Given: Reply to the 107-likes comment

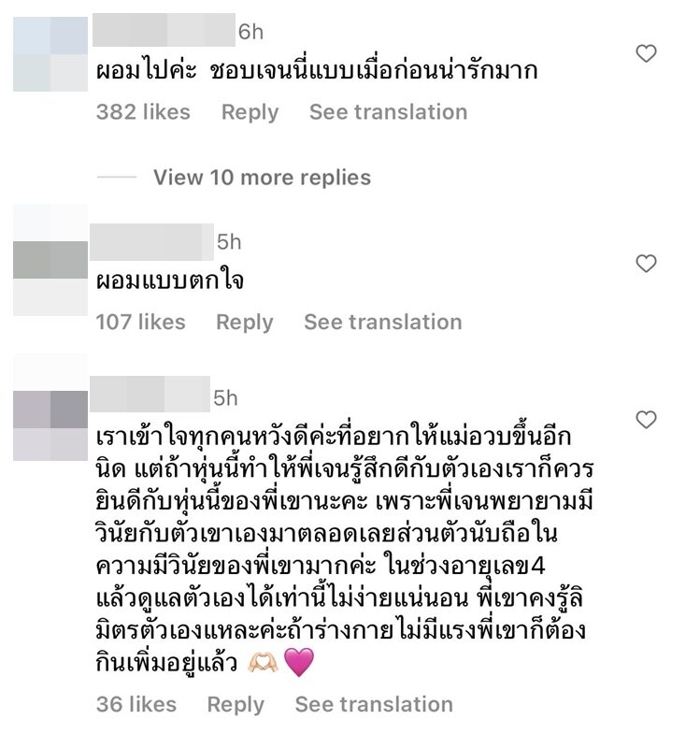Looking at the screenshot, I should [x=245, y=323].
